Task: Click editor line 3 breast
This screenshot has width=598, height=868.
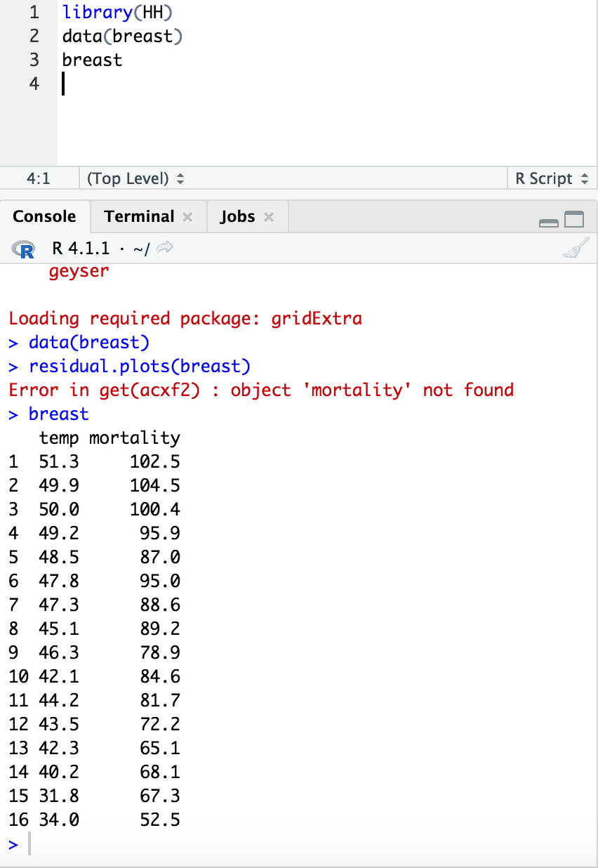Action: click(92, 60)
